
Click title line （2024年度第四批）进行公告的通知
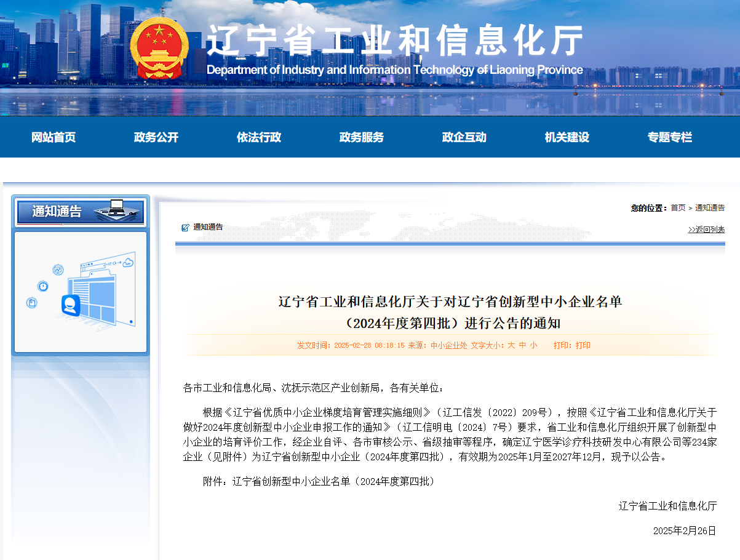point(451,323)
